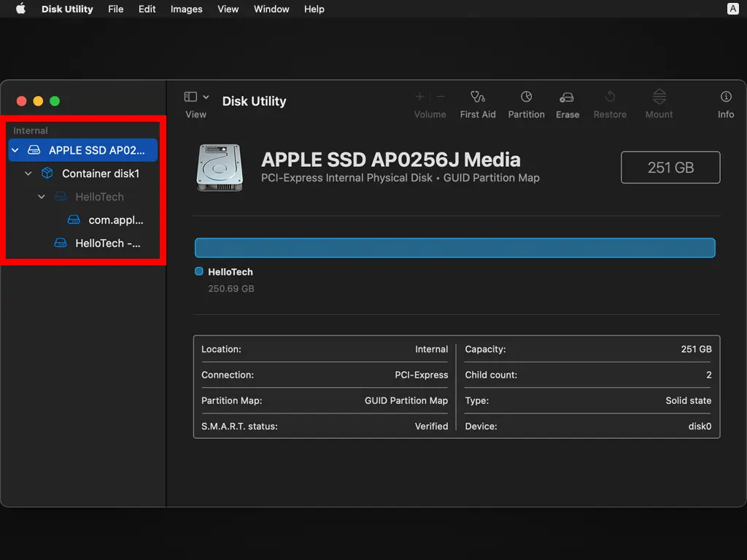747x560 pixels.
Task: Open the Apple menu
Action: pyautogui.click(x=20, y=9)
